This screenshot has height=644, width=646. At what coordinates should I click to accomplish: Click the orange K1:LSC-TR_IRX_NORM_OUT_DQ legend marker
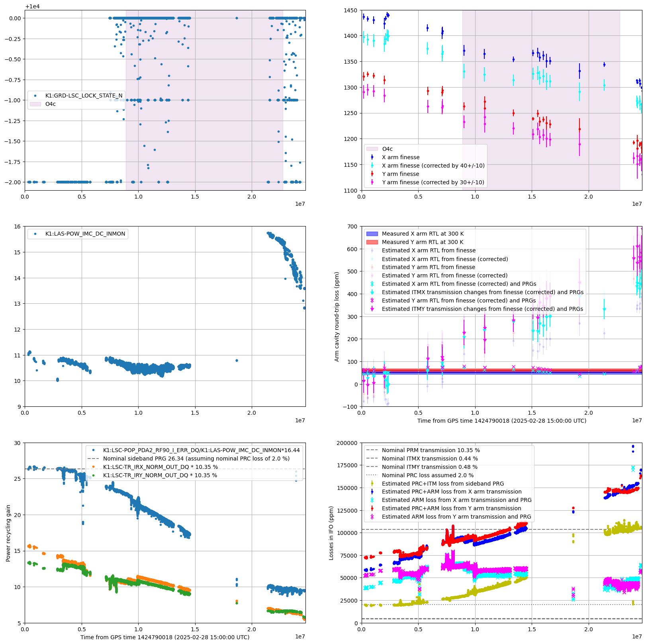tap(93, 467)
